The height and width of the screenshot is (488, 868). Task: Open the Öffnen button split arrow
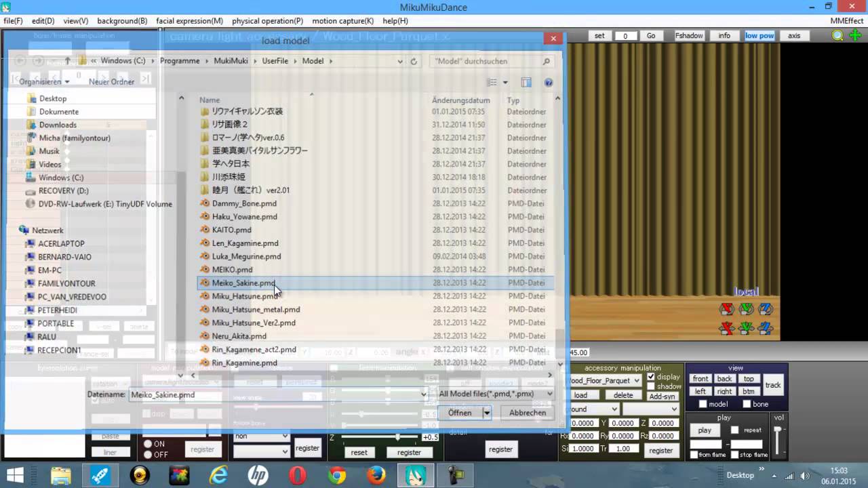coord(486,412)
